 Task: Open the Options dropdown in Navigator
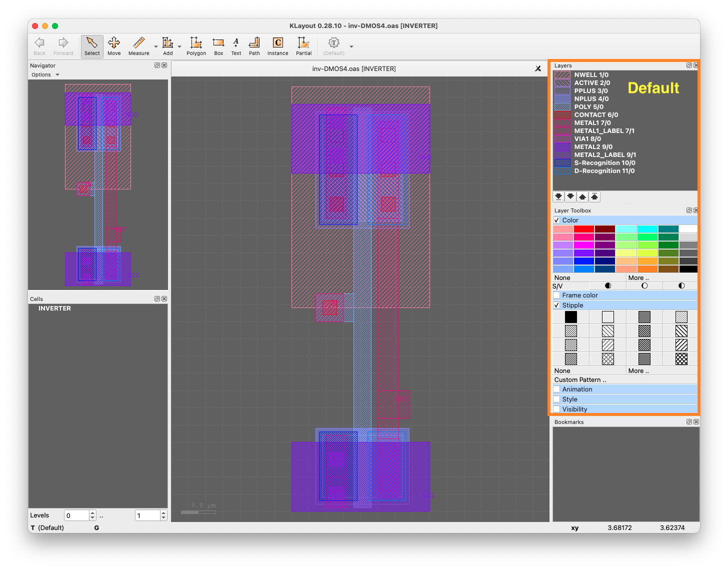click(45, 74)
